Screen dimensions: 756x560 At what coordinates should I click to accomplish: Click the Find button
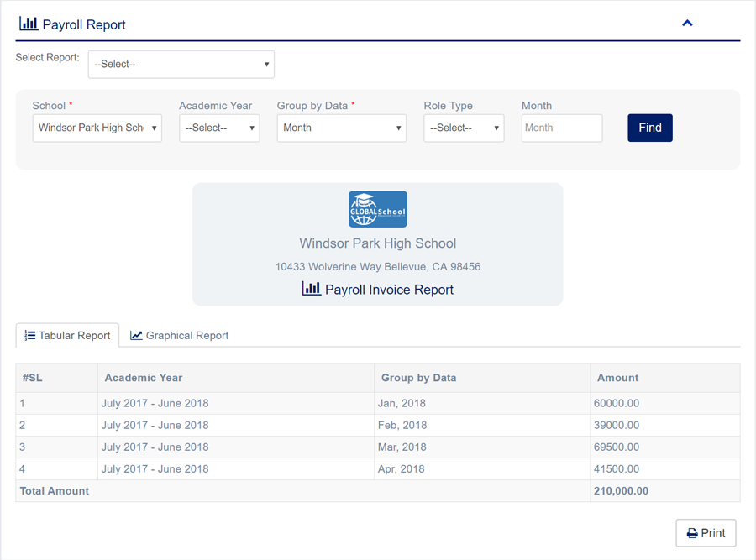[650, 128]
